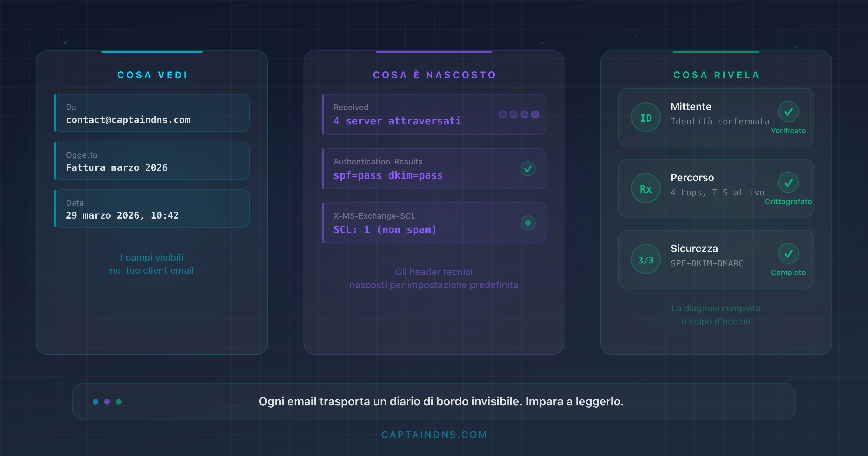Select the purple dot in the bottom bar
868x456 pixels.
tap(107, 401)
